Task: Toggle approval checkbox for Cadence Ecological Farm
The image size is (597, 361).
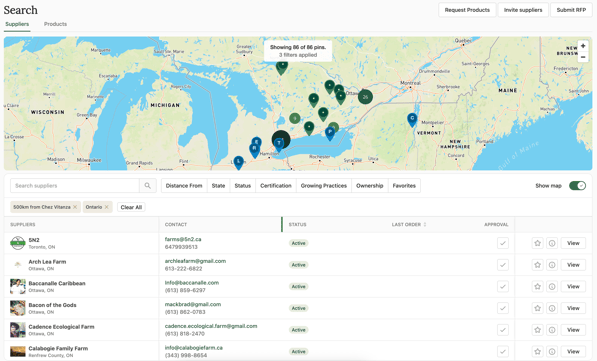Action: click(503, 330)
